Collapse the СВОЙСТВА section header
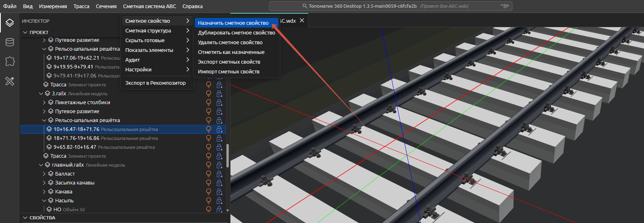 (125, 218)
